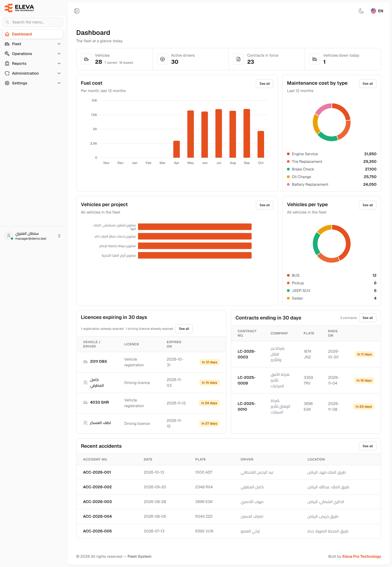Expand the Operations menu chevron
392x567 pixels.
click(x=59, y=54)
